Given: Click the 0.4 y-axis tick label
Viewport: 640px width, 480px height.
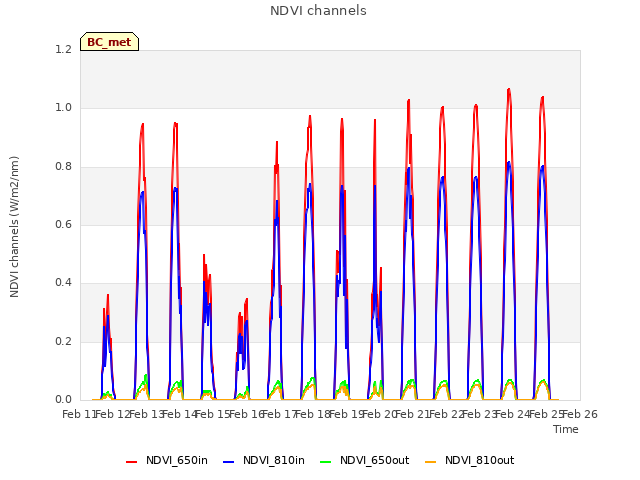Looking at the screenshot, I should pyautogui.click(x=63, y=283).
